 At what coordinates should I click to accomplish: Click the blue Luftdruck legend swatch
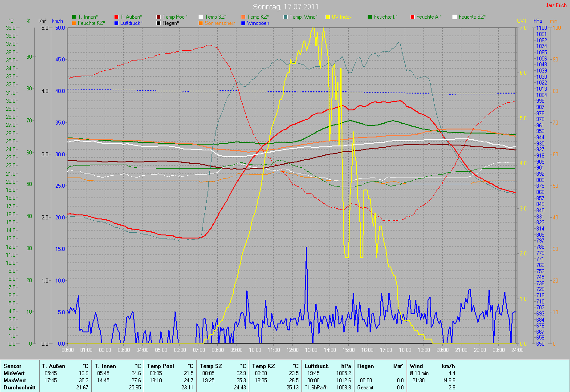[x=116, y=23]
